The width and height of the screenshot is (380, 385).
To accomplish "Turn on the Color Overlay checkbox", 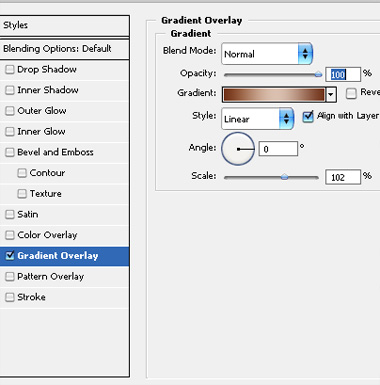I will coord(10,235).
